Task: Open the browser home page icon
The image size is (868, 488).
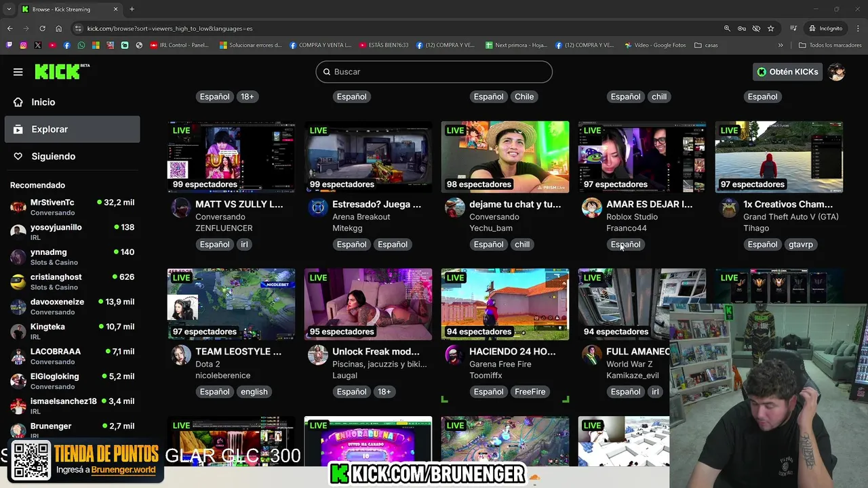Action: [x=59, y=28]
